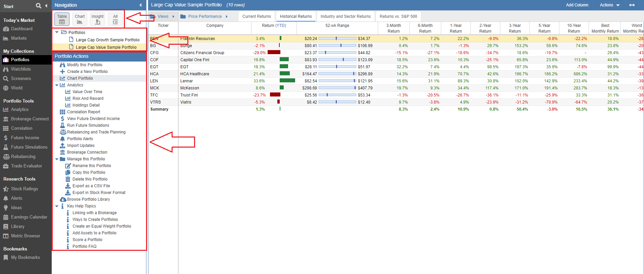The height and width of the screenshot is (274, 644).
Task: Open Large Cap Growth Sample Portfolio
Action: (x=107, y=40)
